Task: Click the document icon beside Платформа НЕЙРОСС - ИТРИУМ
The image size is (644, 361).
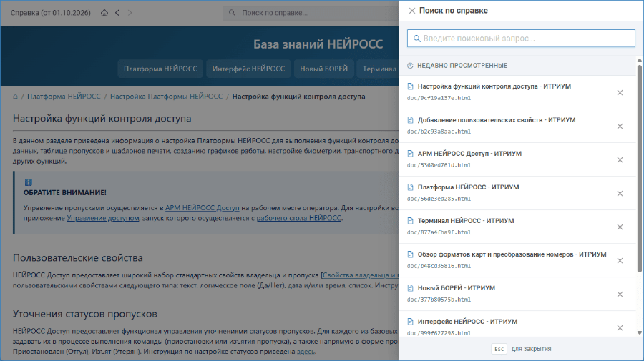Action: click(x=410, y=187)
